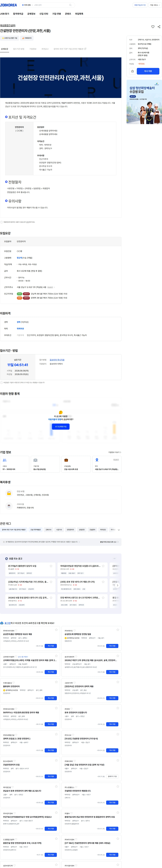Click the JOB 검색 search field
The height and width of the screenshot is (868, 162).
(50, 5)
